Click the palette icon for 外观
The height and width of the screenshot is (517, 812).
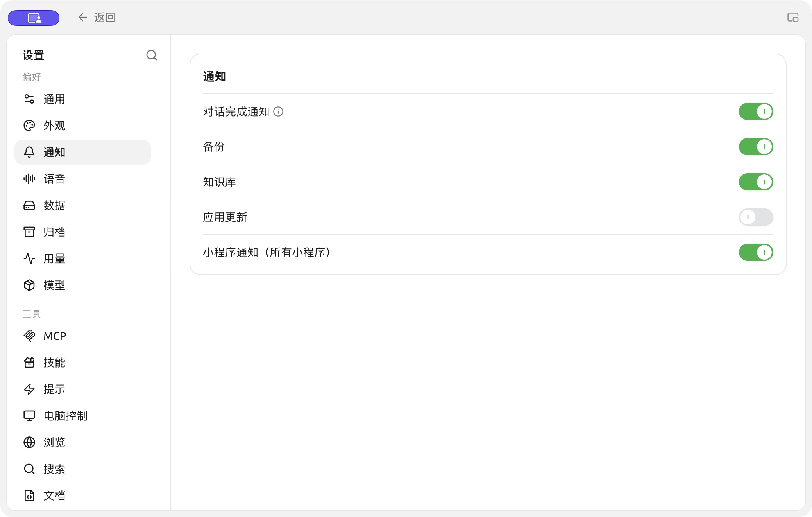click(29, 126)
